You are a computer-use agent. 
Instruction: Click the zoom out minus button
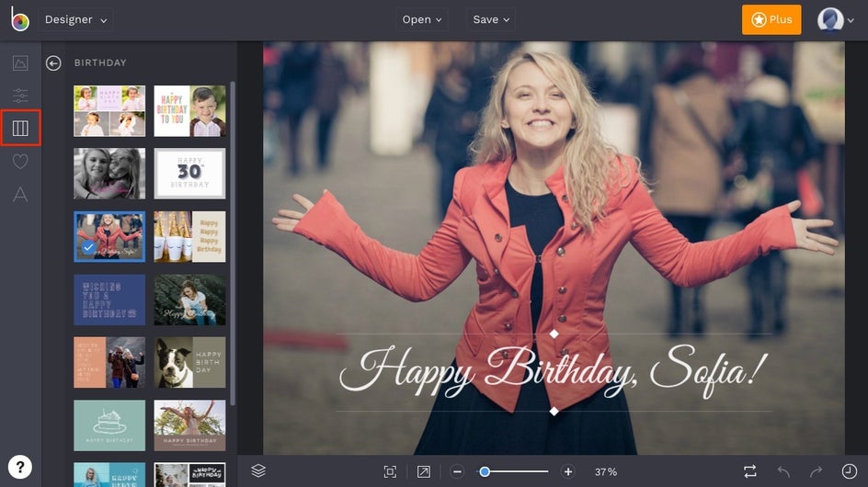tap(457, 471)
